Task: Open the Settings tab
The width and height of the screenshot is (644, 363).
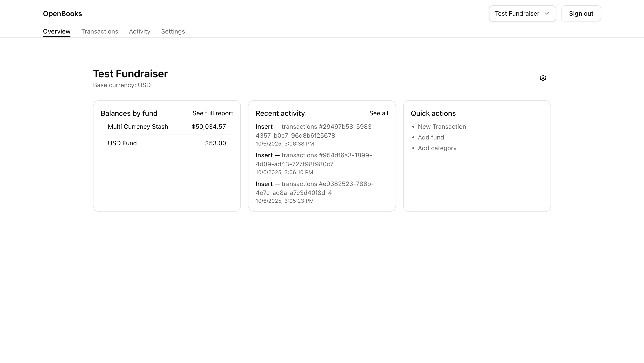Action: (x=173, y=32)
